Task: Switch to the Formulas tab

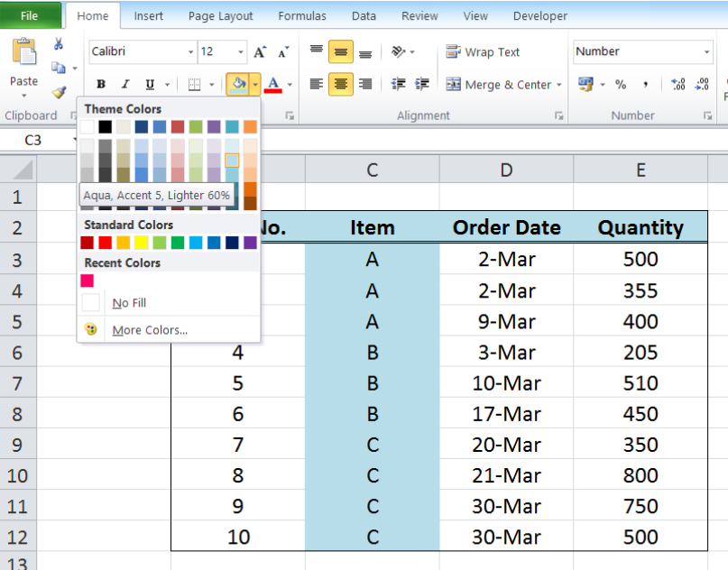Action: click(302, 15)
